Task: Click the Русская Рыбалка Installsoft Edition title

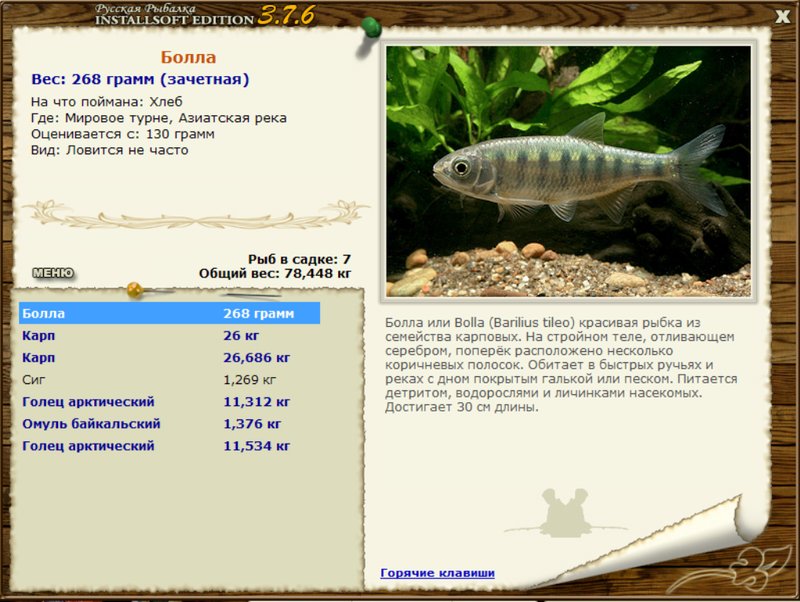Action: [174, 15]
